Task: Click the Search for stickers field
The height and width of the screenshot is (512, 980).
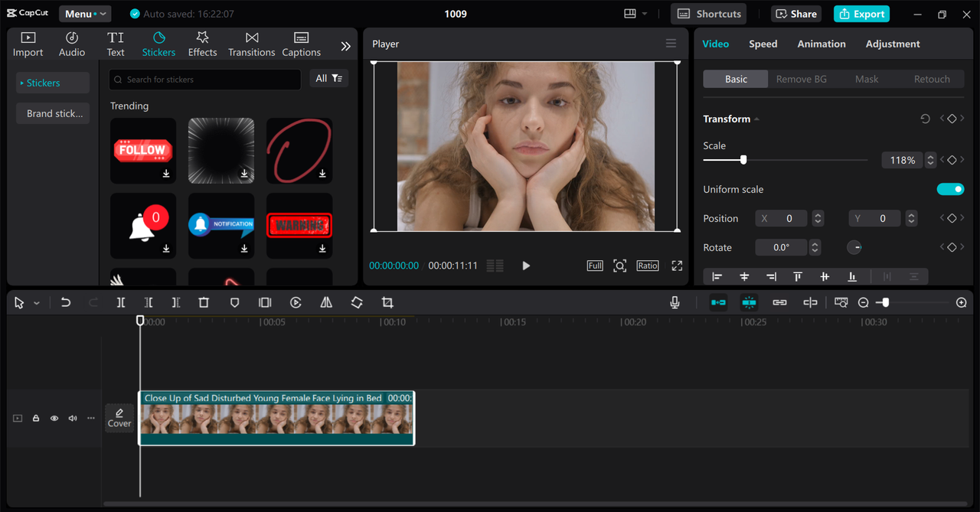Action: [x=204, y=79]
